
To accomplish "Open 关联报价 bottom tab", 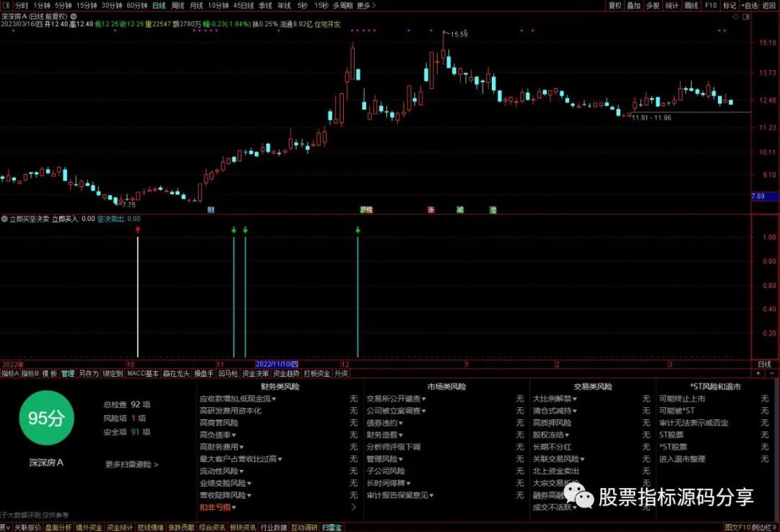I will tap(27, 528).
